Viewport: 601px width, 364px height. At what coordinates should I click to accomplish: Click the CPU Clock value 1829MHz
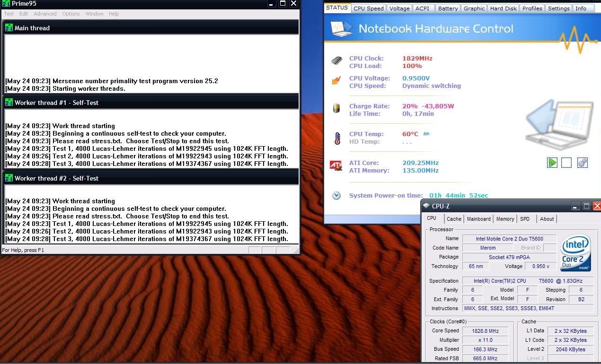point(417,58)
